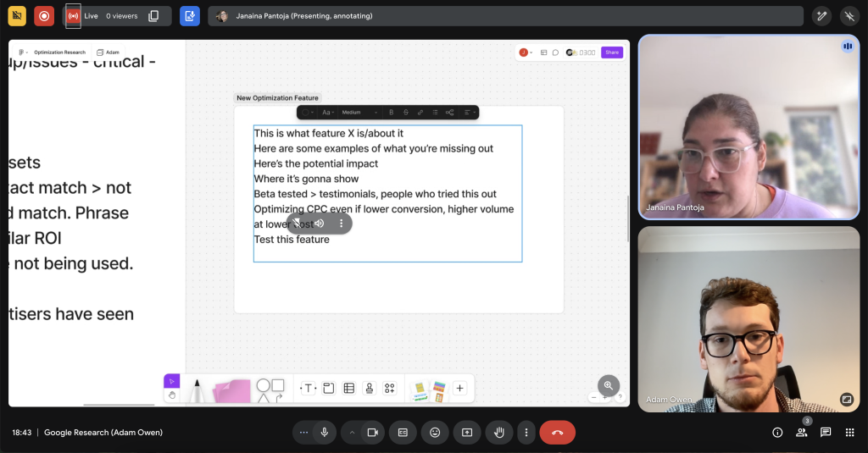Toggle the camera on or off
The height and width of the screenshot is (453, 868).
(x=371, y=433)
